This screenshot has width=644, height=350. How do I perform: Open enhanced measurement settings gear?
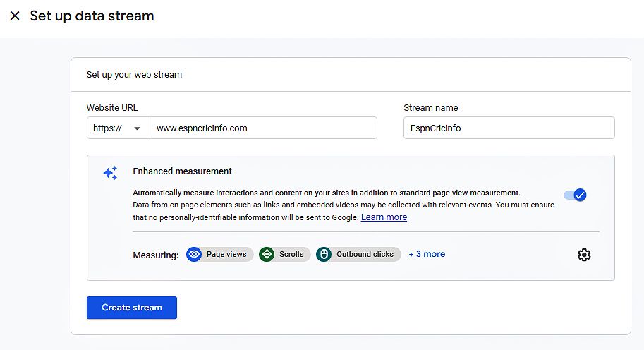point(583,255)
